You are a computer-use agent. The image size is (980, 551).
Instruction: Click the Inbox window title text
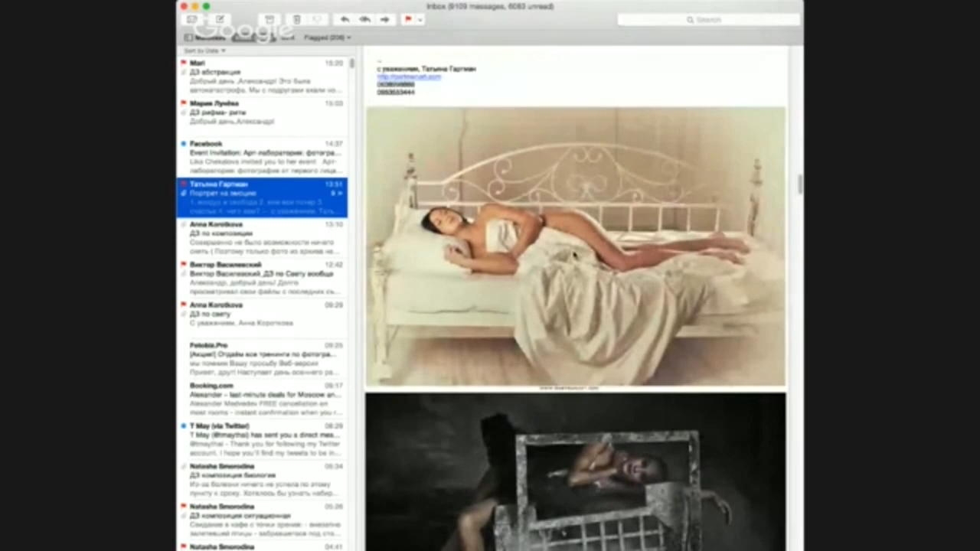click(x=490, y=6)
